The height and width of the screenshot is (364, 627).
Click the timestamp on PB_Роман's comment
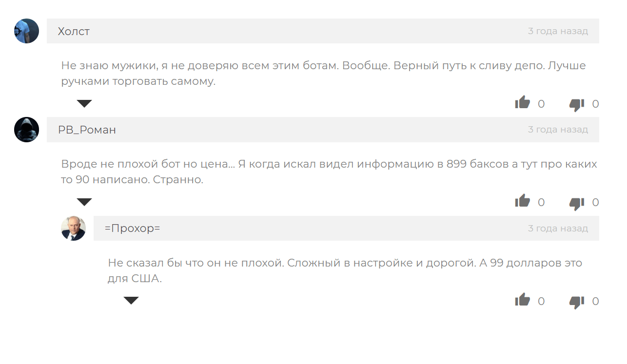[x=558, y=130]
